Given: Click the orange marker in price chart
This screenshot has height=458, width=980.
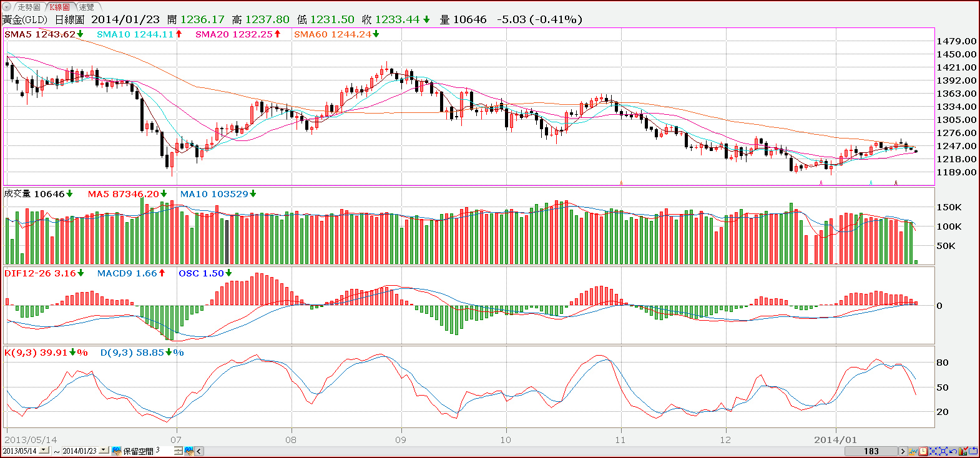Looking at the screenshot, I should [x=621, y=183].
